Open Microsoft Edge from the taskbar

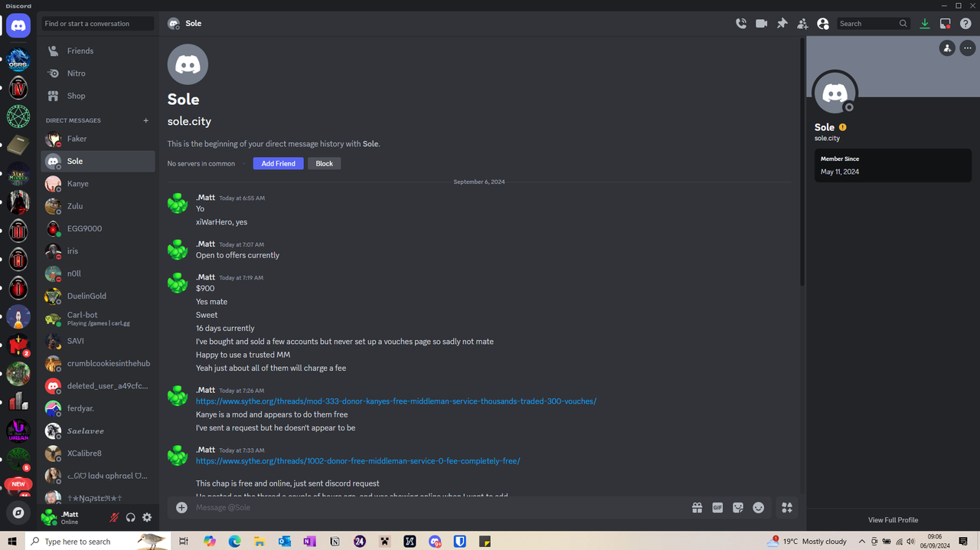(x=234, y=542)
